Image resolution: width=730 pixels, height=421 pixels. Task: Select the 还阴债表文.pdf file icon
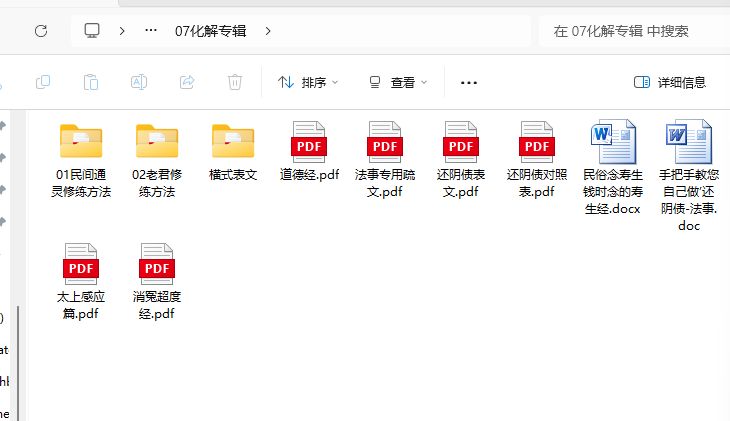click(x=460, y=142)
